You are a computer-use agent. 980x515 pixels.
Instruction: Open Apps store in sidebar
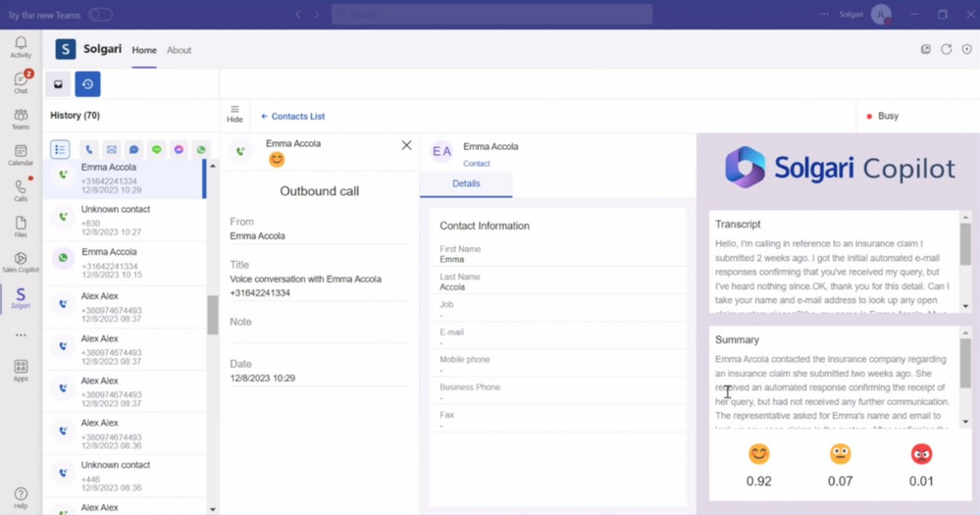click(x=21, y=370)
